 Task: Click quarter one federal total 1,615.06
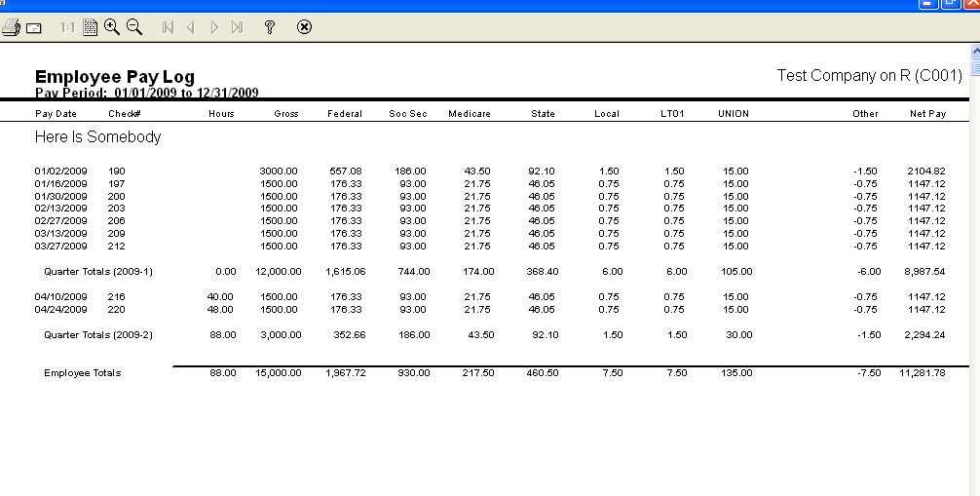tap(346, 272)
